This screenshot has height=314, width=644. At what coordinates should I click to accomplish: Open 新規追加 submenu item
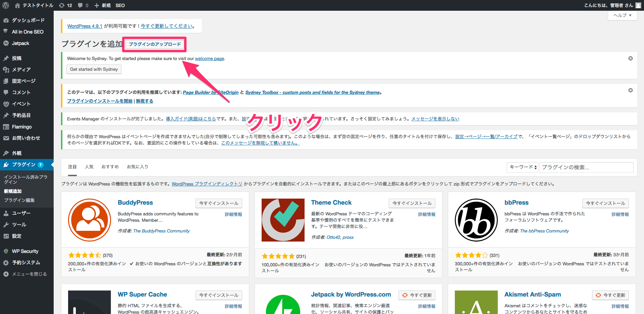13,191
